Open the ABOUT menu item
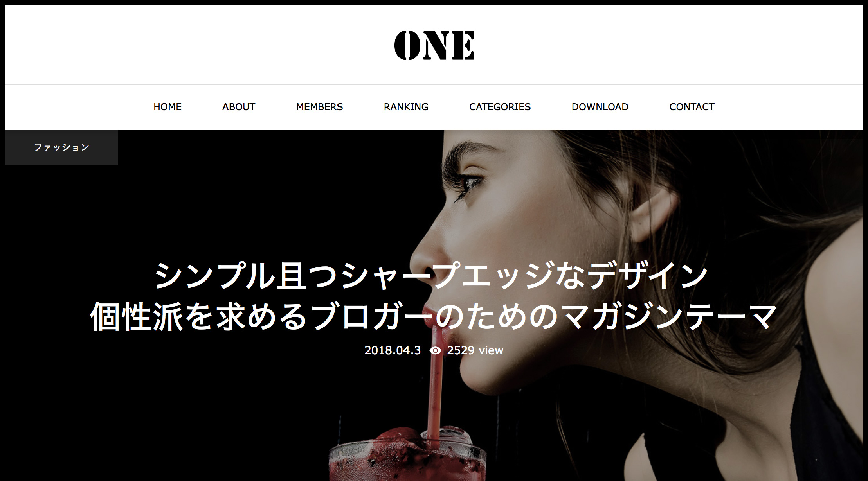This screenshot has width=868, height=481. (239, 107)
